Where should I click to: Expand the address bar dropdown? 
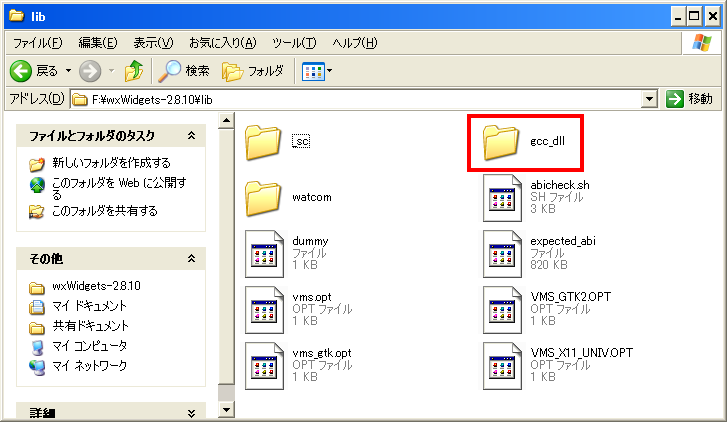point(650,99)
